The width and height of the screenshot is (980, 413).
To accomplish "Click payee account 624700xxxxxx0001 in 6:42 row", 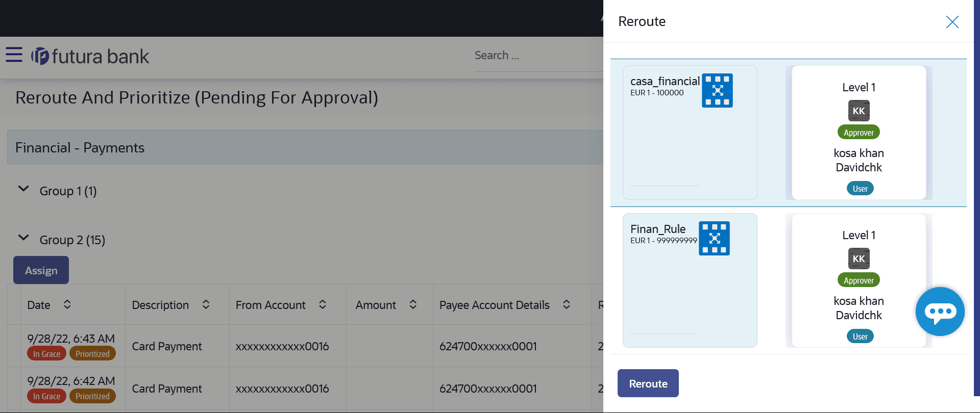I will pyautogui.click(x=488, y=389).
